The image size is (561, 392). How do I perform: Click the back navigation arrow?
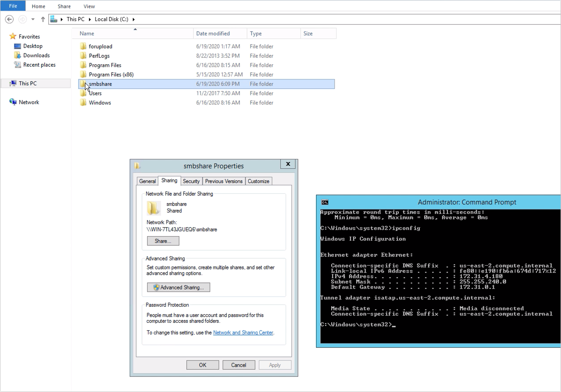pyautogui.click(x=9, y=19)
